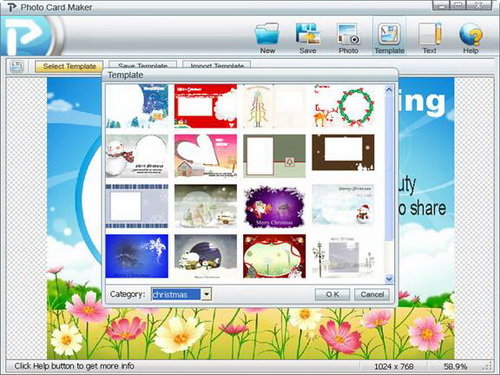Click the template list scrollbar thumb
The width and height of the screenshot is (500, 375).
[x=389, y=167]
